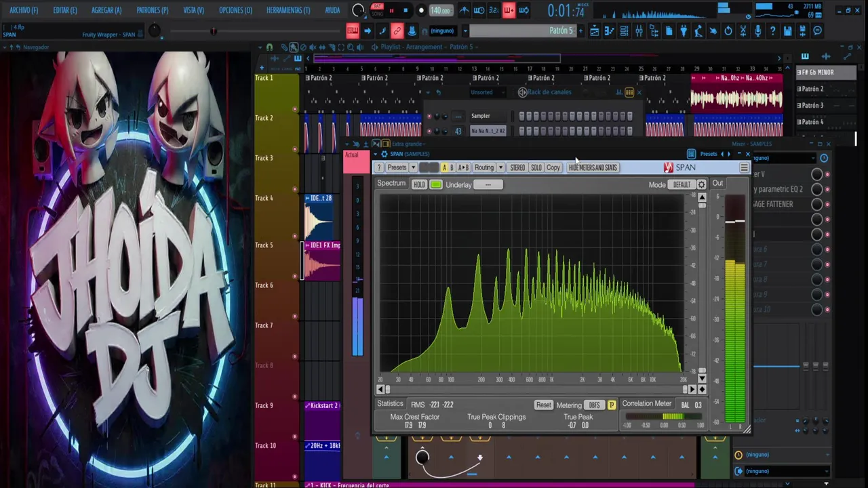
Task: Expand the Routing dropdown arrow in SPAN
Action: tap(500, 167)
